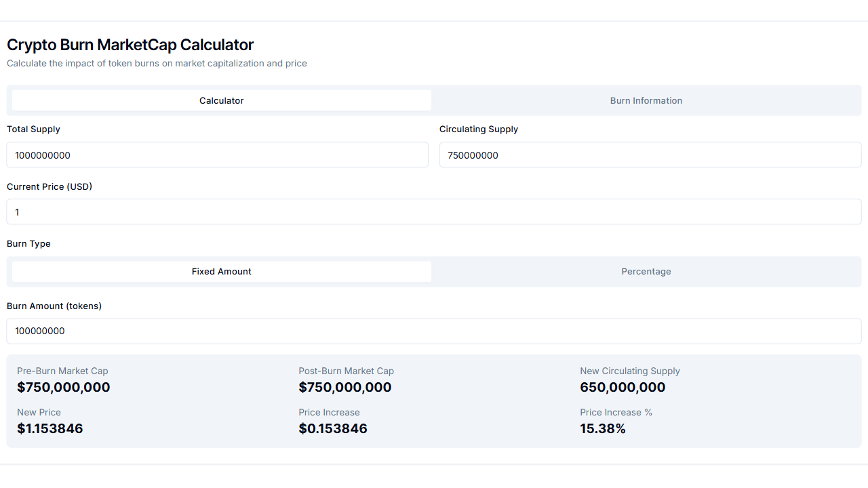868x488 pixels.
Task: Select Fixed Amount burn type
Action: click(221, 271)
